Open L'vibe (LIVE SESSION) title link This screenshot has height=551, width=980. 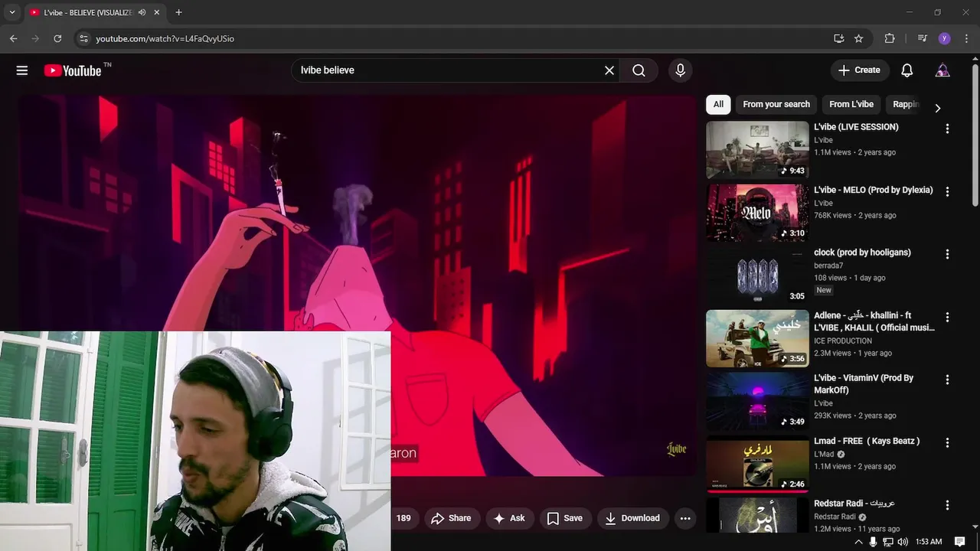(856, 127)
